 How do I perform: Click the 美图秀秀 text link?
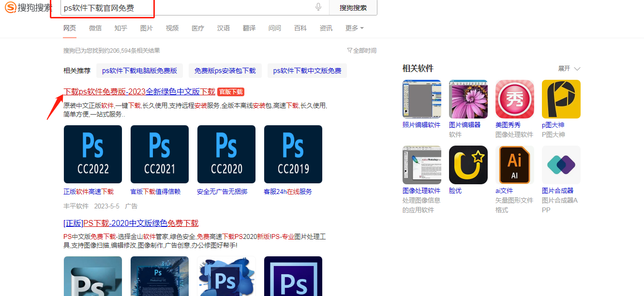click(x=508, y=125)
